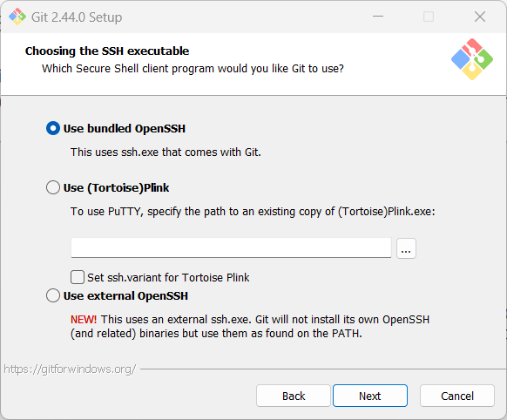Click the Git 2.44.0 Setup title text
This screenshot has width=507, height=420.
77,17
